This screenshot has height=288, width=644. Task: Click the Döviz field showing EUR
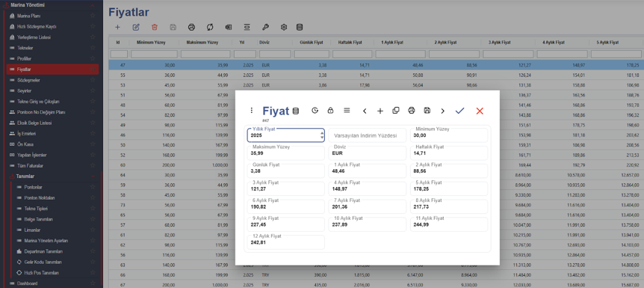367,153
